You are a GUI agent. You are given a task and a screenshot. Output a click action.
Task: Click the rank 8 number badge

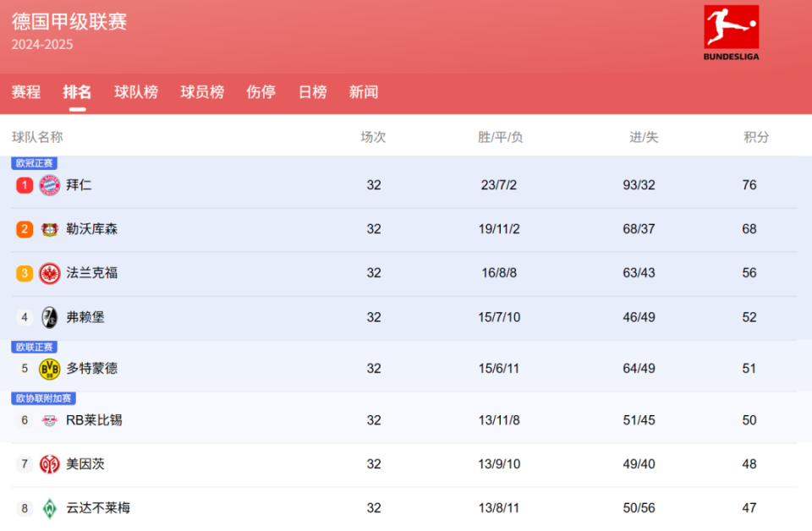point(25,508)
